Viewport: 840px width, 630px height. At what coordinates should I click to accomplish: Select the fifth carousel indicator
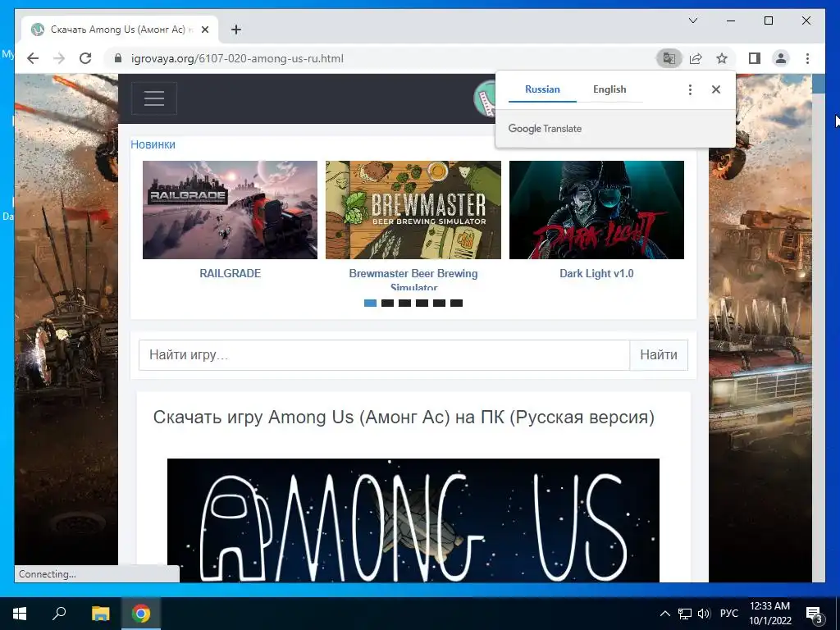(x=439, y=304)
